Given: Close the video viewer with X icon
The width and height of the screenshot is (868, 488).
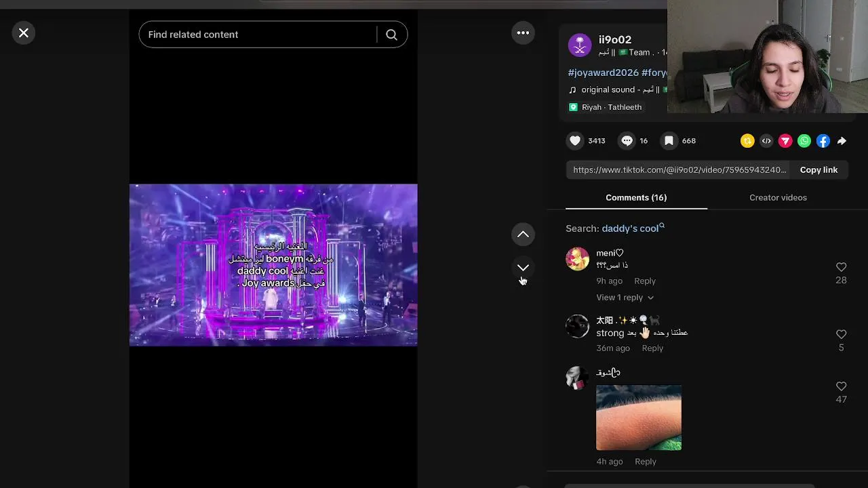Looking at the screenshot, I should tap(24, 33).
